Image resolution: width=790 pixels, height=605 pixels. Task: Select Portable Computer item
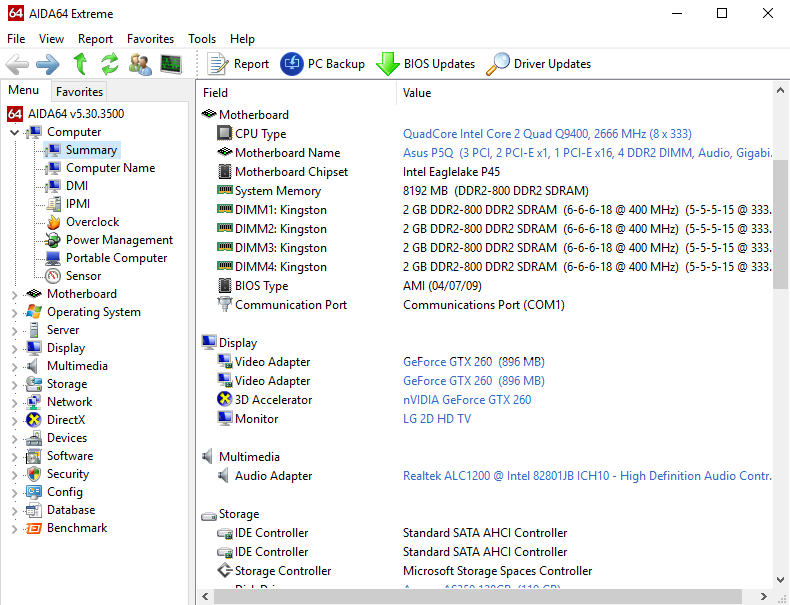[x=116, y=258]
